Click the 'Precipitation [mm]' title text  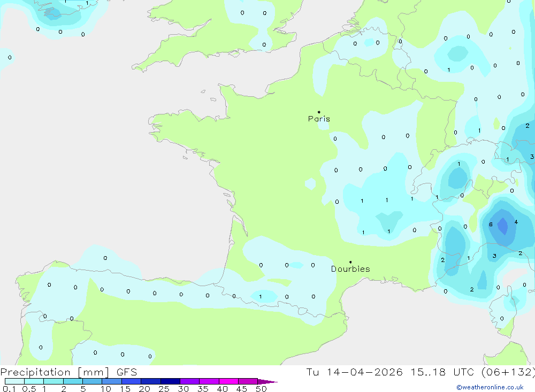[x=55, y=372]
